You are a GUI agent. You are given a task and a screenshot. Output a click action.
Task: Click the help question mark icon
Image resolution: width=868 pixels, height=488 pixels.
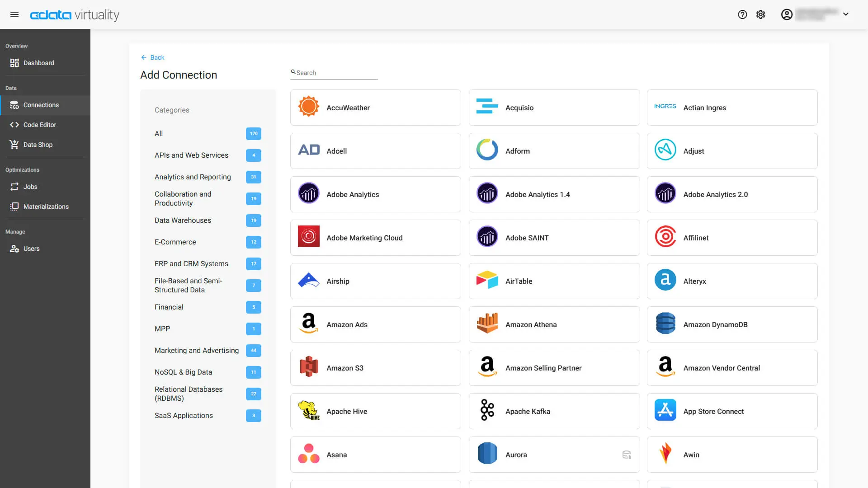pos(742,14)
